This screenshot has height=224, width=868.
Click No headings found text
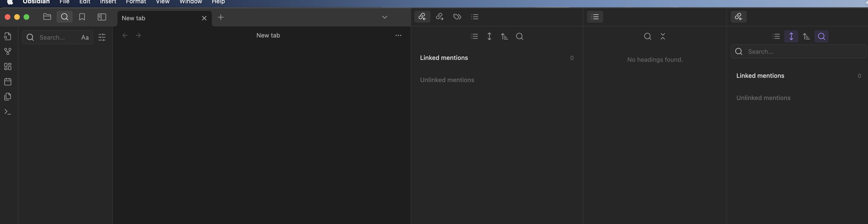[x=655, y=60]
